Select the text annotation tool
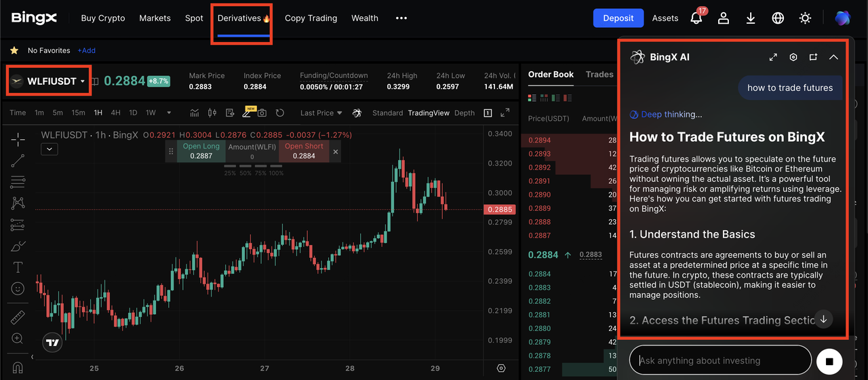 point(18,267)
